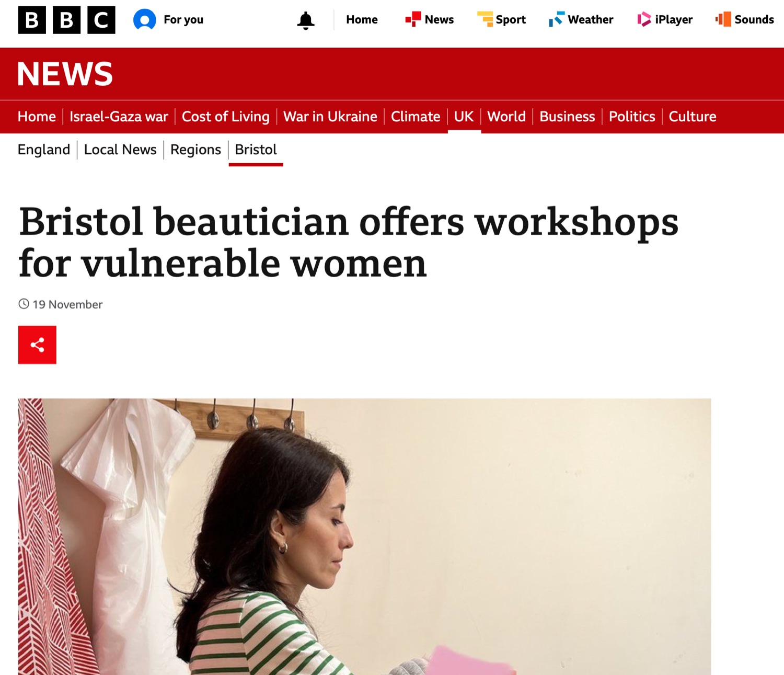Open Sport in the top navigation
This screenshot has width=784, height=675.
pos(501,20)
